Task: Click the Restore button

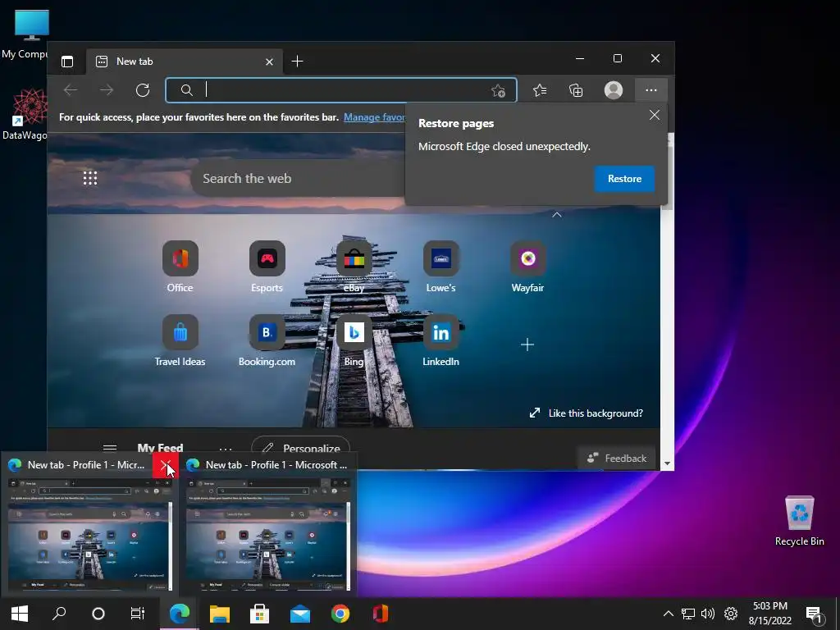Action: click(x=624, y=178)
